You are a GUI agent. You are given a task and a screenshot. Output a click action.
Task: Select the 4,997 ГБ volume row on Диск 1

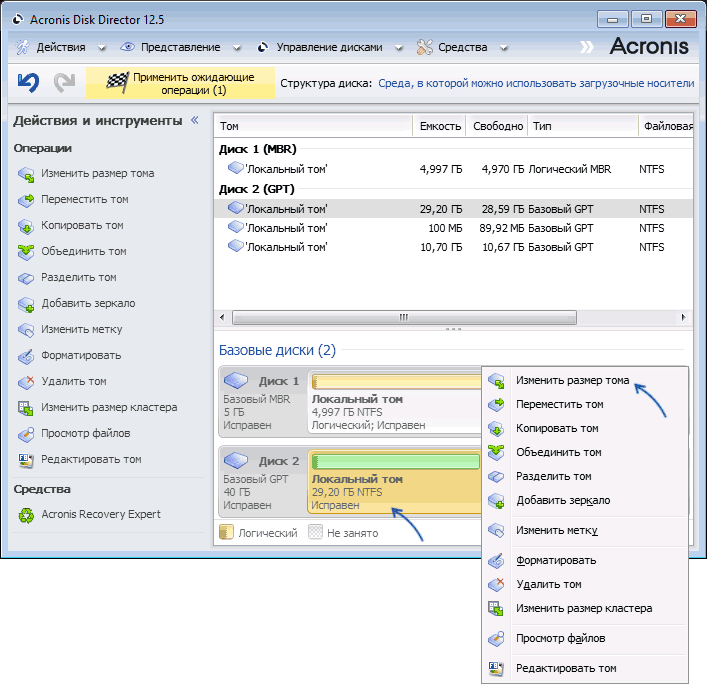click(x=453, y=169)
